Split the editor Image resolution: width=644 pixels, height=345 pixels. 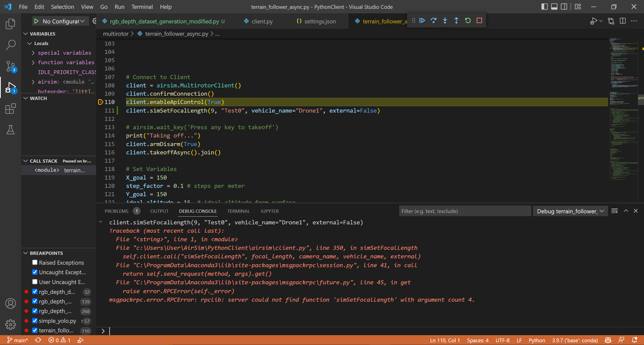click(623, 21)
